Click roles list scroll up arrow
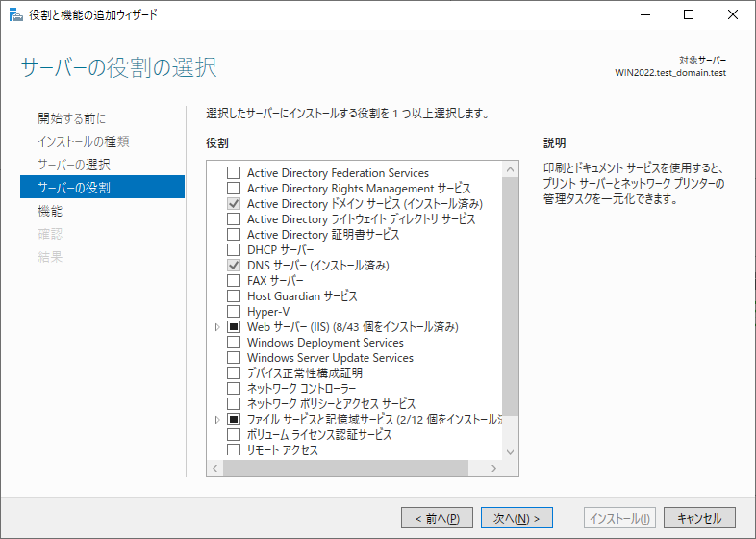 pos(510,169)
